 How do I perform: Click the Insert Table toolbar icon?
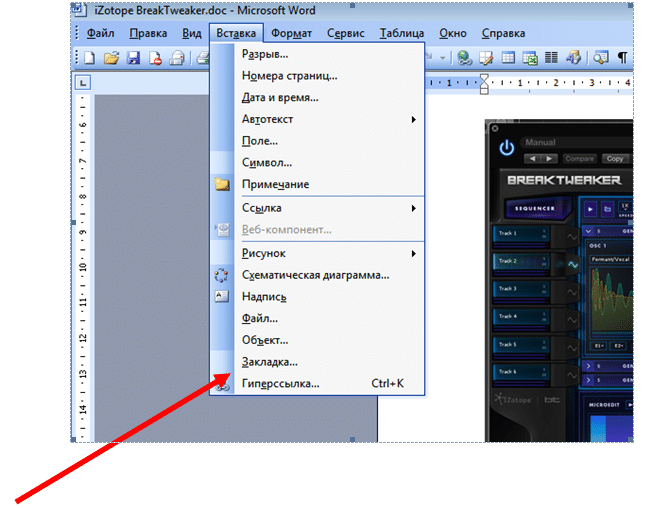(x=508, y=58)
